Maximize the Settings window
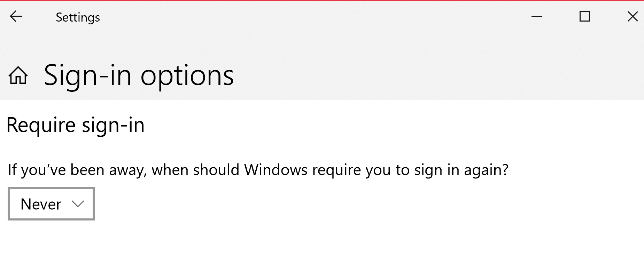The image size is (644, 273). click(584, 16)
